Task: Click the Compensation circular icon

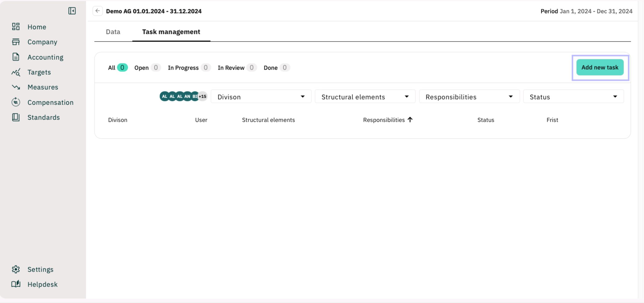Action: point(16,102)
